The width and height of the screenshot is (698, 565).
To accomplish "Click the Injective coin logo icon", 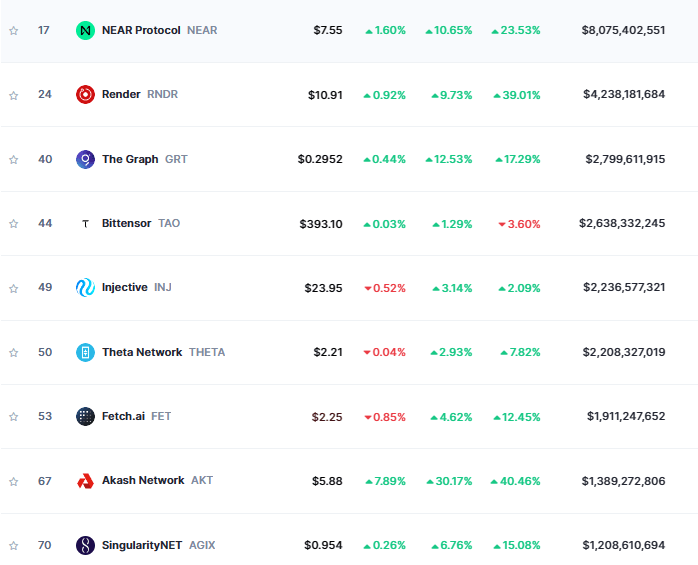I will 85,288.
